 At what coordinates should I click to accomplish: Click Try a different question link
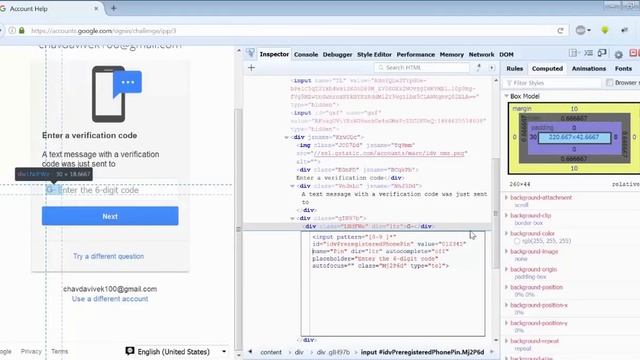point(109,256)
